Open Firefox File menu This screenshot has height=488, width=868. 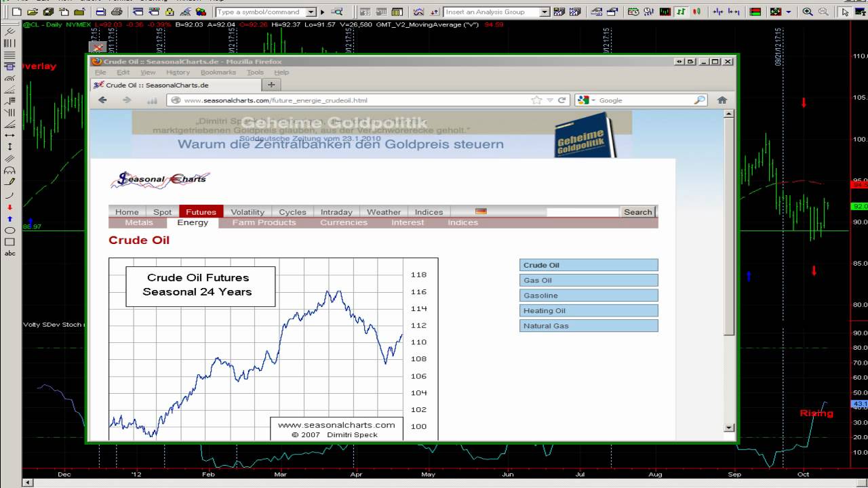coord(100,73)
